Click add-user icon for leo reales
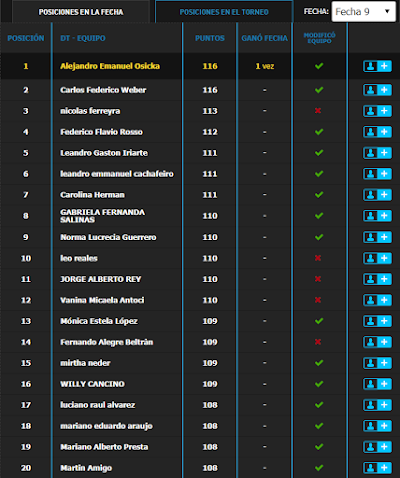Image resolution: width=400 pixels, height=478 pixels. [x=377, y=258]
